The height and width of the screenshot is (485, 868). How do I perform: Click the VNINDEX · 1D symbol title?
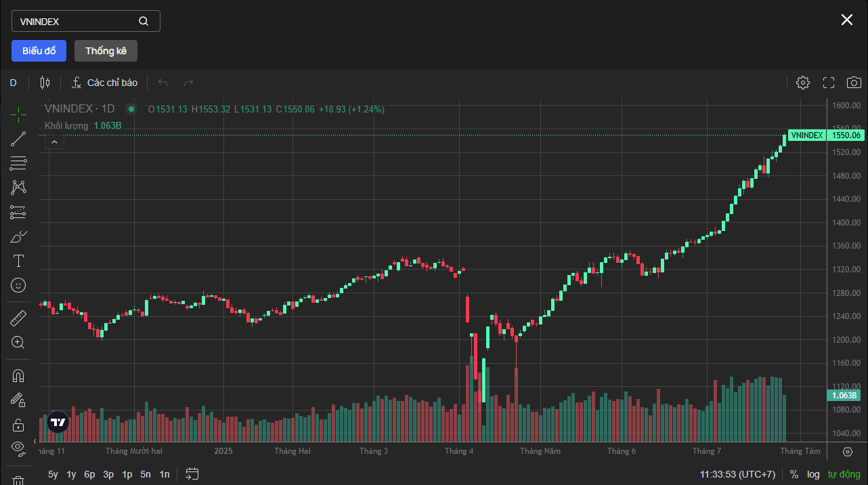(x=80, y=109)
